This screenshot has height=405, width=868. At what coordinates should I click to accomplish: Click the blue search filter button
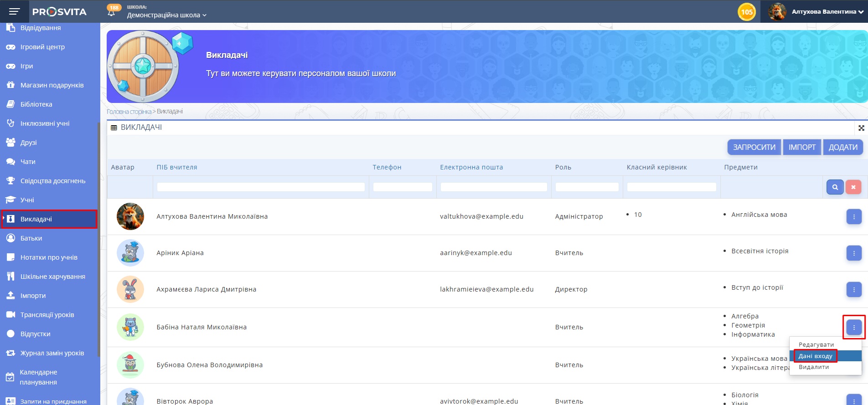tap(835, 187)
